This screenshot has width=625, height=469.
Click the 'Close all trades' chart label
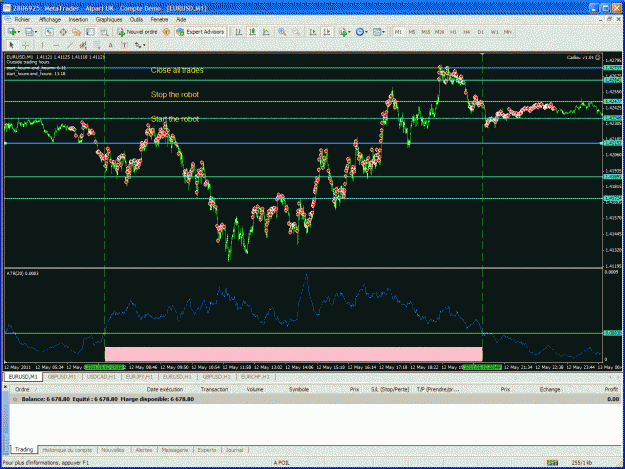pos(177,70)
